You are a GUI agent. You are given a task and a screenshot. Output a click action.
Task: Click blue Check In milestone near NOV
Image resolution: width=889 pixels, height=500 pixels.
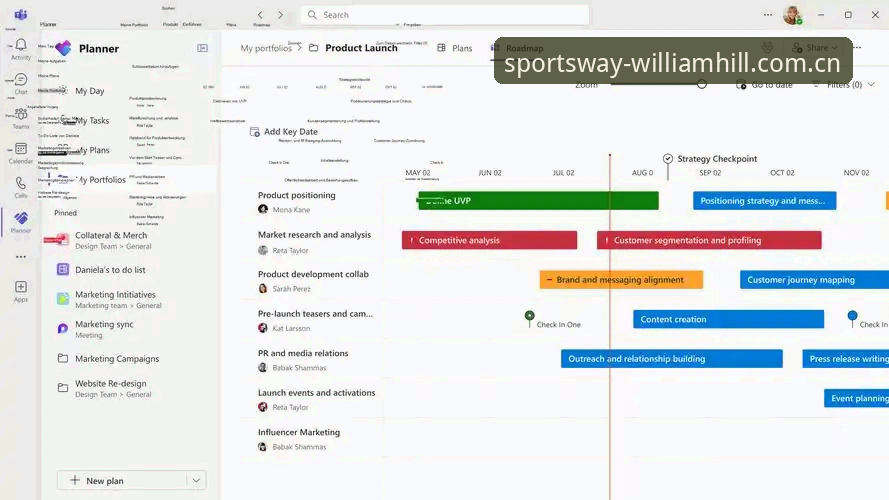coord(852,316)
